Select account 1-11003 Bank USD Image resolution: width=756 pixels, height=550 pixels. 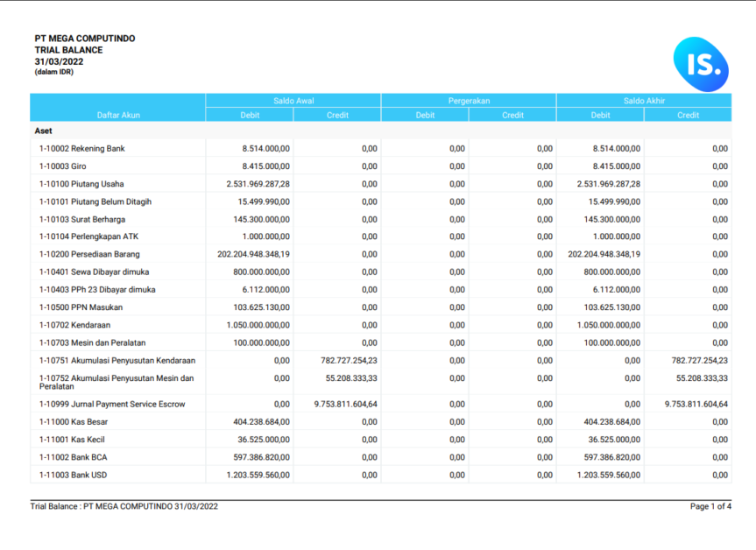click(x=74, y=475)
